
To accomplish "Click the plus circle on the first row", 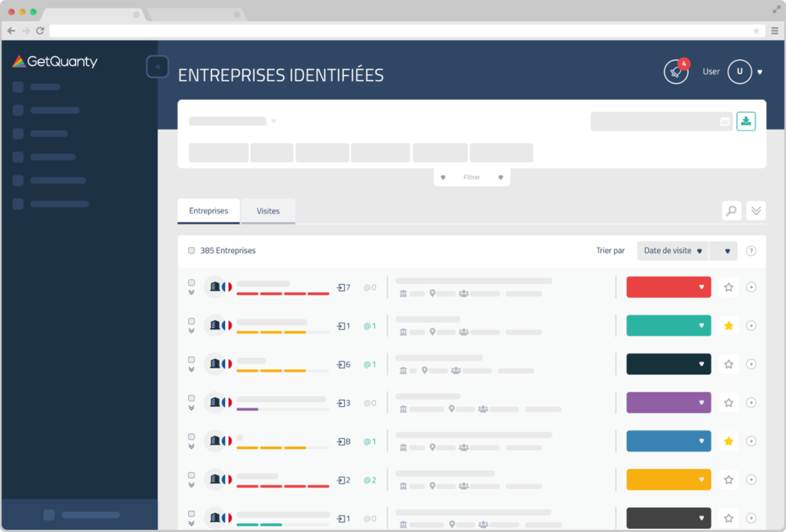I will 751,287.
